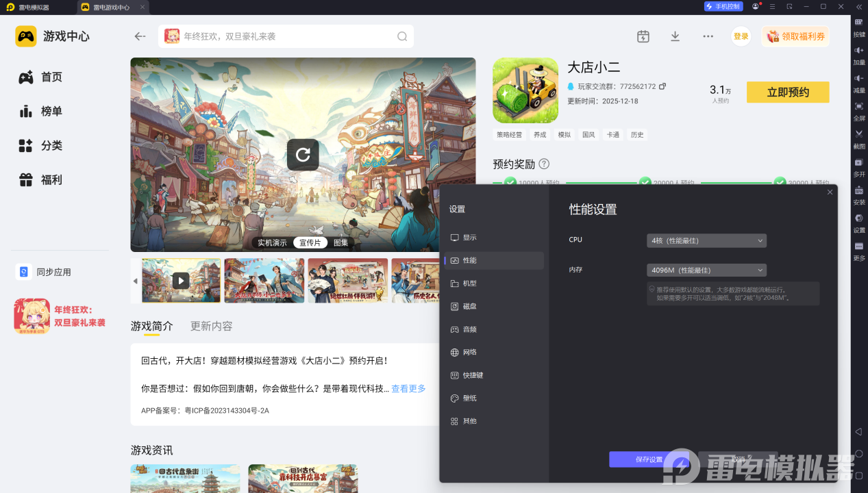The width and height of the screenshot is (868, 493).
Task: Click the 手机控制 phone control button
Action: [x=723, y=6]
